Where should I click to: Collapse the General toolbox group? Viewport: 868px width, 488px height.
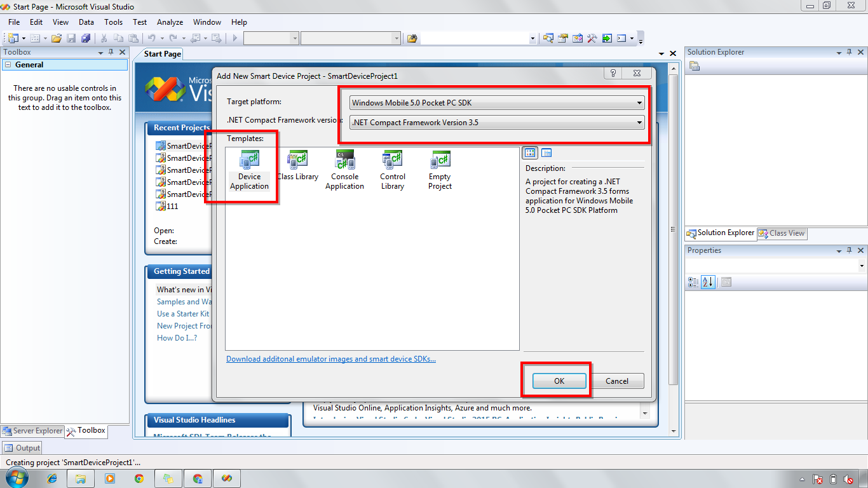point(8,65)
